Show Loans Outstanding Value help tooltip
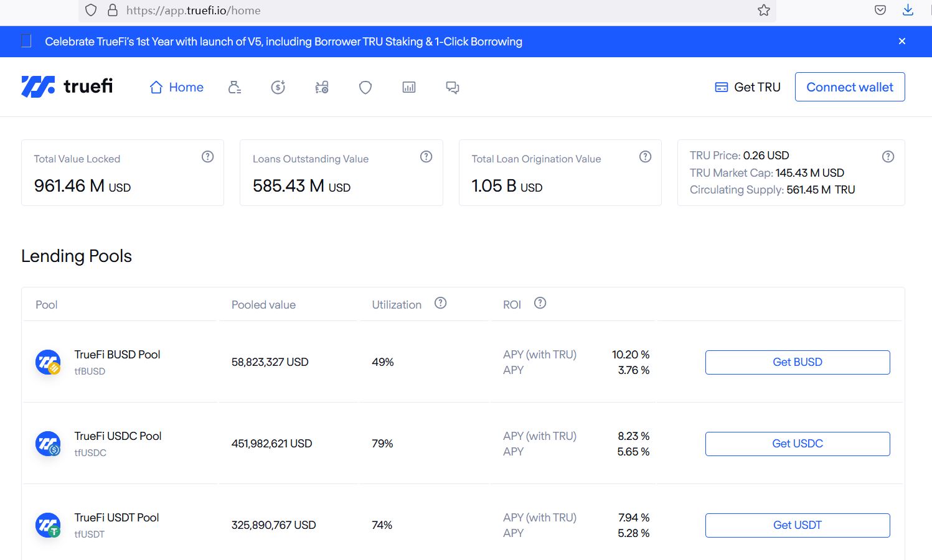Viewport: 932px width, 560px height. tap(426, 157)
